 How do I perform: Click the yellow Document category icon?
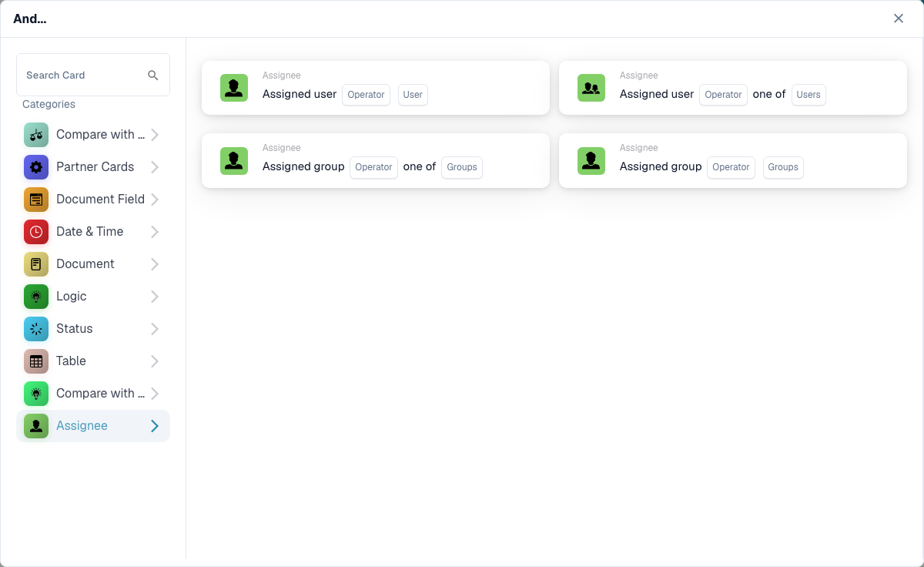(x=36, y=264)
